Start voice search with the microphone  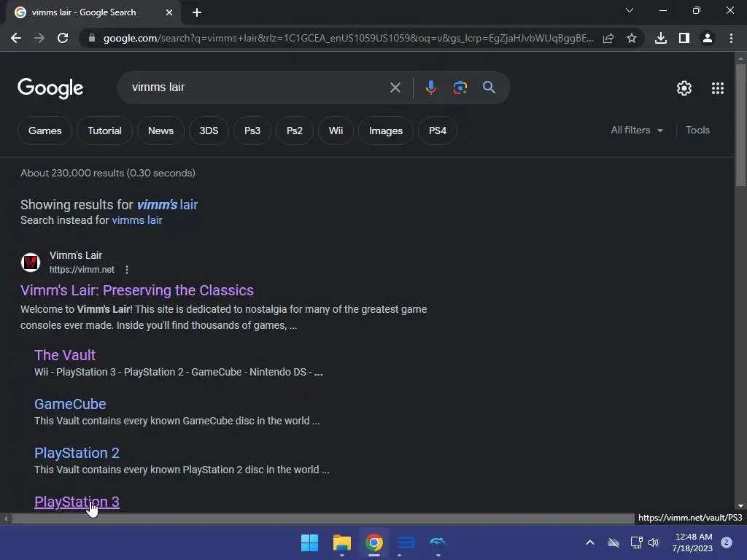(x=430, y=87)
